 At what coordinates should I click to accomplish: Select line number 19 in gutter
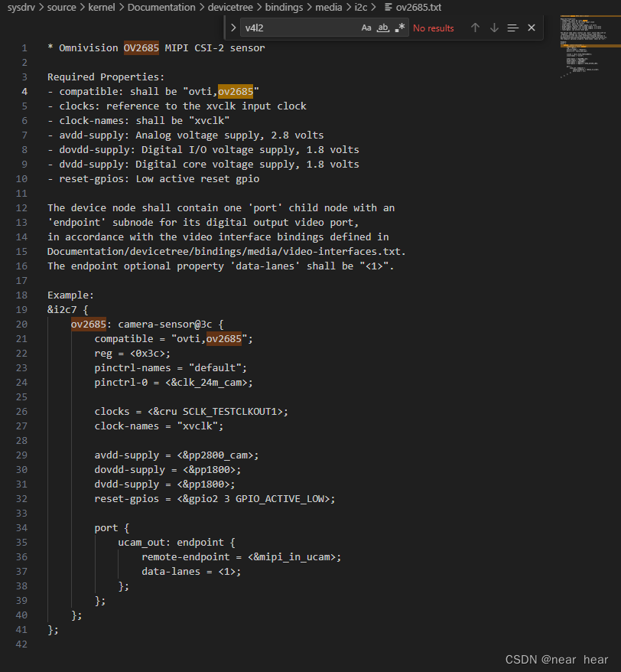click(21, 309)
